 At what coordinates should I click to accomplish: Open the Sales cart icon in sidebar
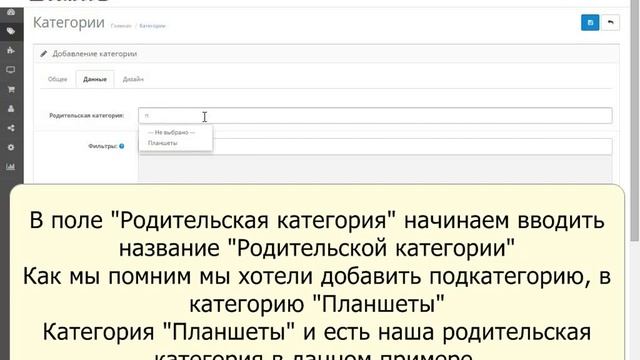coord(11,89)
